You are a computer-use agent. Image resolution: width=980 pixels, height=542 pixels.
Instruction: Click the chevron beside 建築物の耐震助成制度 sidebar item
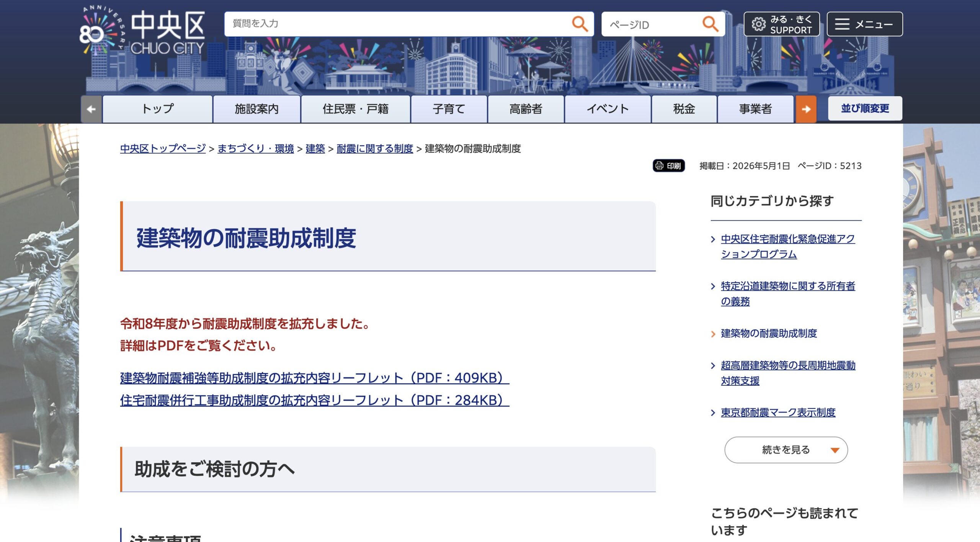[x=713, y=334]
